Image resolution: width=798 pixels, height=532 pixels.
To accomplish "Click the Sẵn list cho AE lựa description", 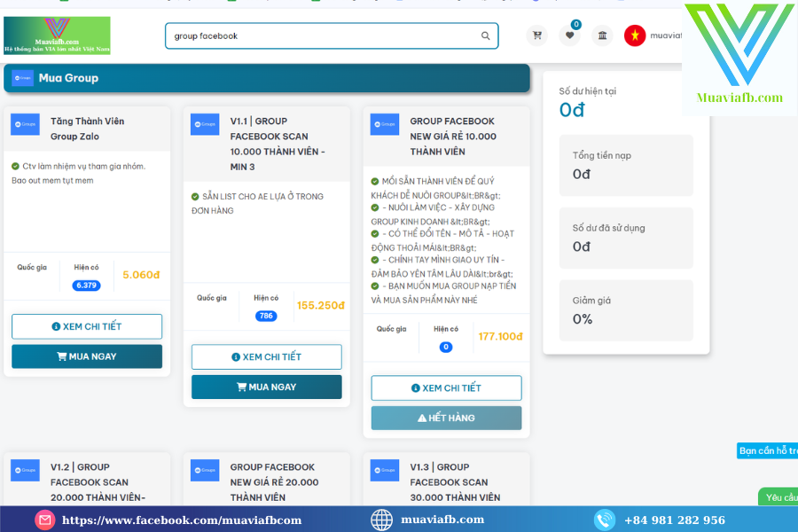I will click(257, 203).
